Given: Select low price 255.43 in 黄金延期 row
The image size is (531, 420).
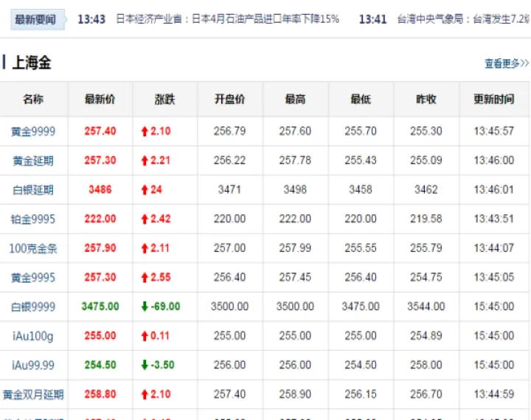Looking at the screenshot, I should [361, 160].
